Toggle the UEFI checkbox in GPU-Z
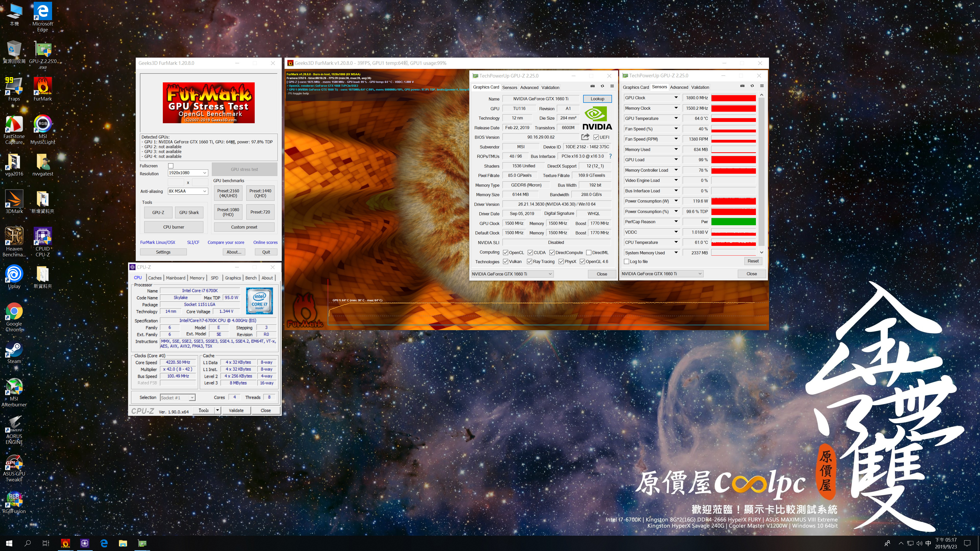Image resolution: width=980 pixels, height=551 pixels. click(596, 137)
